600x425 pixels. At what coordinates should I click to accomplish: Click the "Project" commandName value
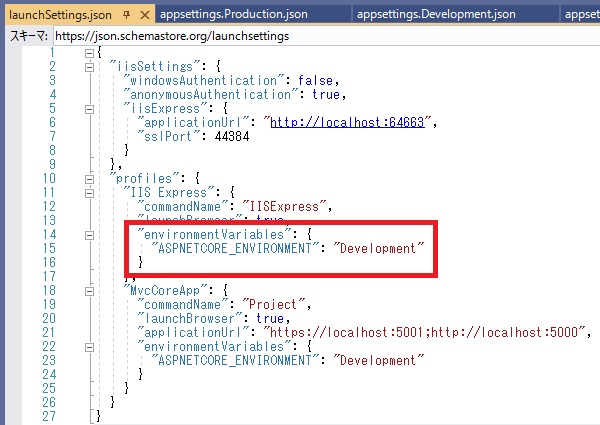[x=274, y=305]
